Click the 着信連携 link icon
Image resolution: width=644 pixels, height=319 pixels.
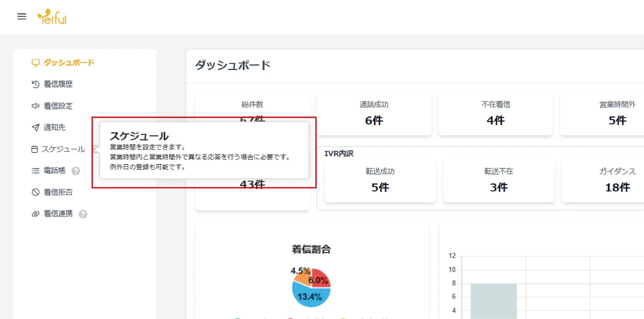pyautogui.click(x=35, y=214)
